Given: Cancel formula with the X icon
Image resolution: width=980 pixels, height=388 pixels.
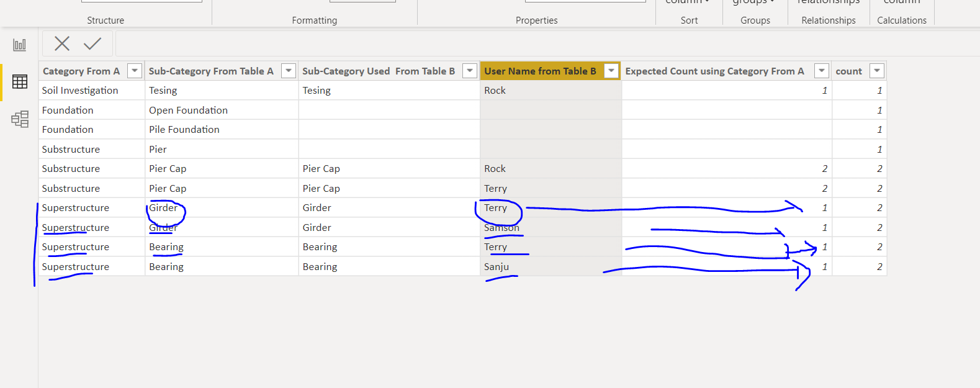Looking at the screenshot, I should (62, 43).
